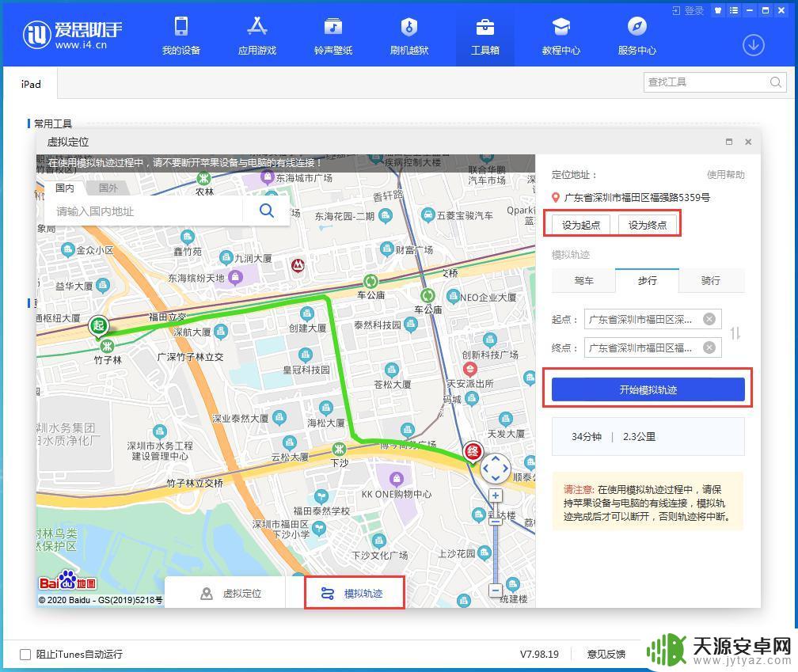Click the map pan direction control
Screen dimensions: 798x672
(x=496, y=469)
